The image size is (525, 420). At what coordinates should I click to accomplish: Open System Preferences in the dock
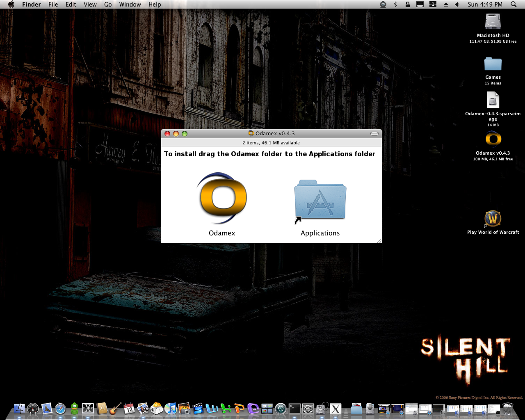[308, 409]
